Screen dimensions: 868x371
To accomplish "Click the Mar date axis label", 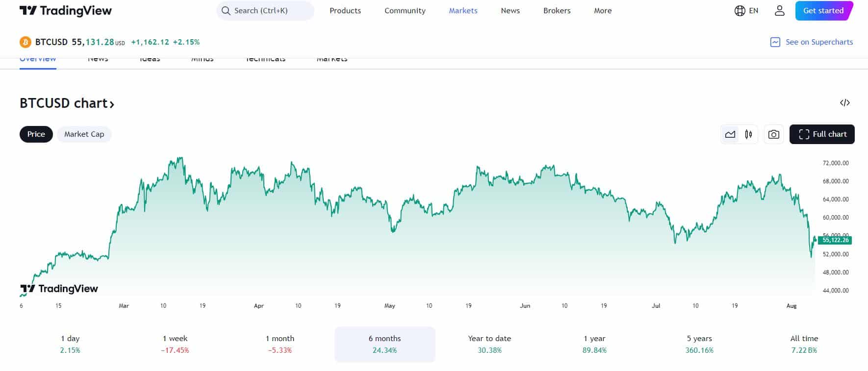I will point(124,306).
